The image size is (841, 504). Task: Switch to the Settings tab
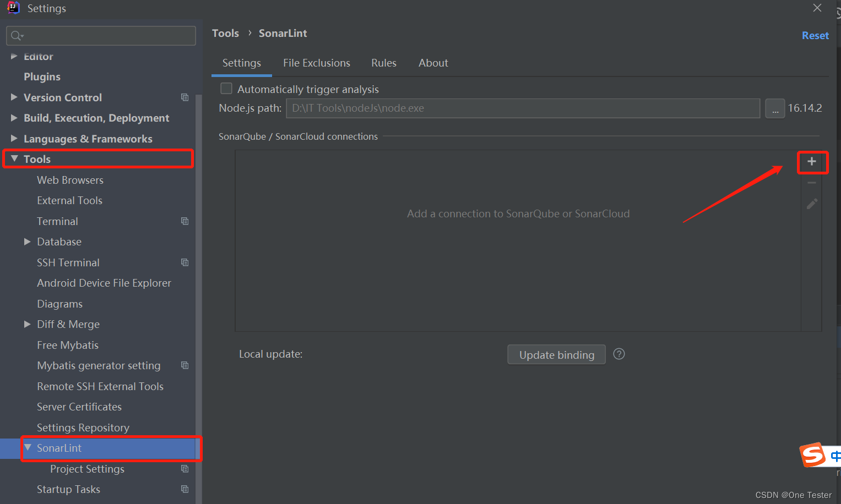click(x=242, y=63)
